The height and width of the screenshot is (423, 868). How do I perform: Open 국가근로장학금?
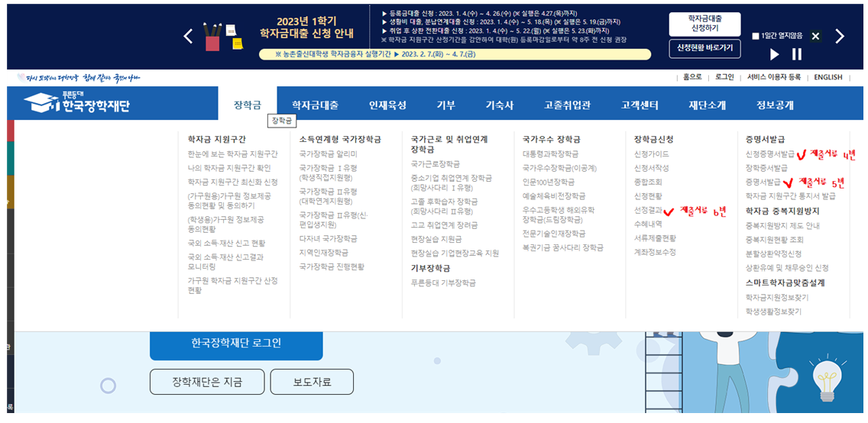pos(436,163)
